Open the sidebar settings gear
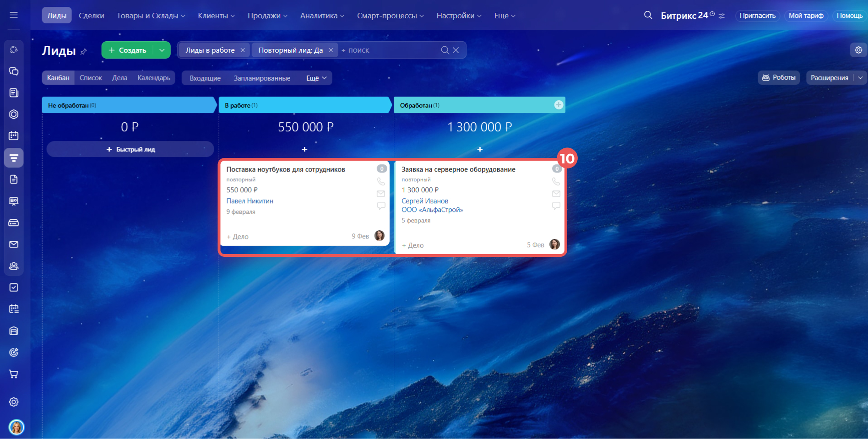Image resolution: width=868 pixels, height=439 pixels. coord(14,402)
